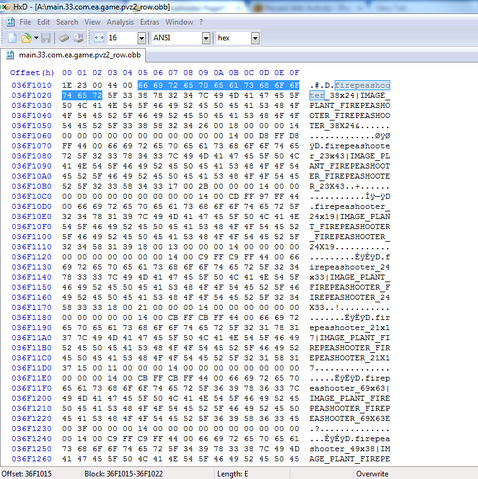Click offset row 036F1230
The image size is (478, 479).
pos(31,428)
